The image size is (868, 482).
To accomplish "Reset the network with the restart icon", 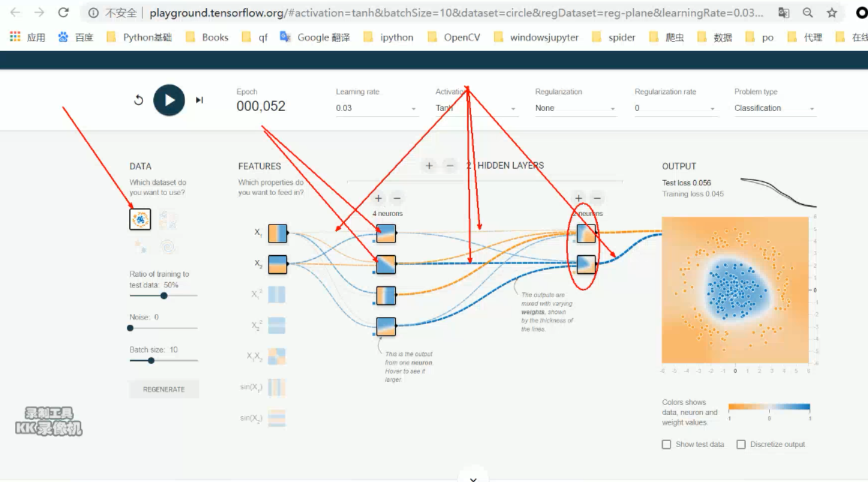I will pyautogui.click(x=139, y=100).
